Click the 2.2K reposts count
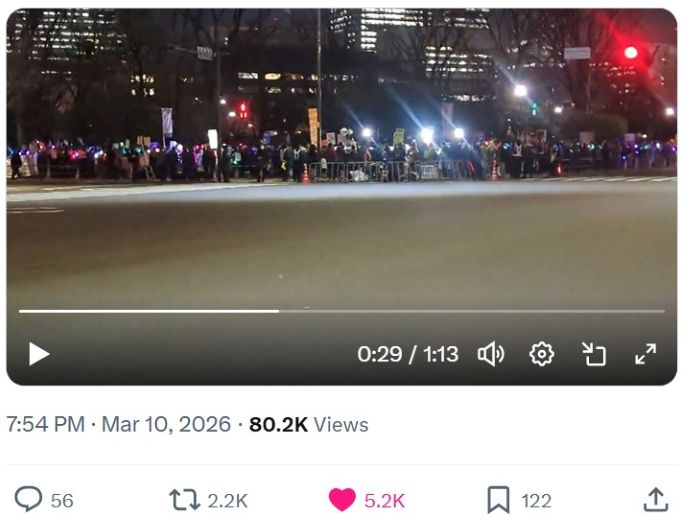686x521 pixels. pyautogui.click(x=228, y=500)
